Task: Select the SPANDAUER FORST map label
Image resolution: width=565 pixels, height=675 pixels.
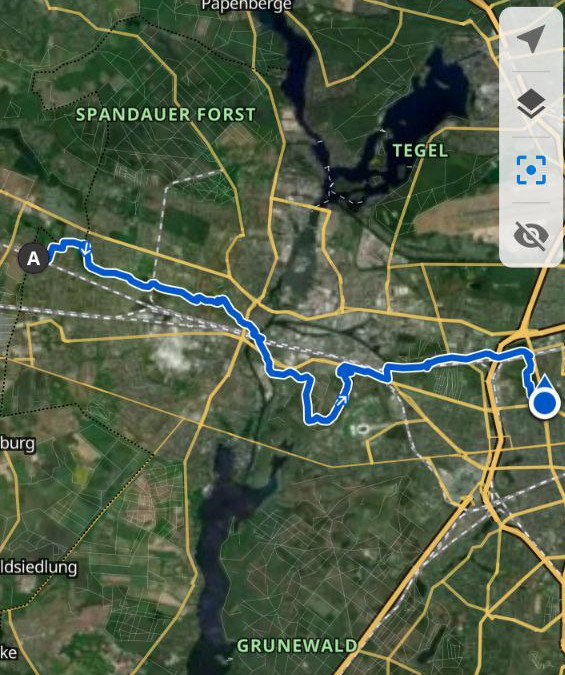Action: tap(165, 115)
